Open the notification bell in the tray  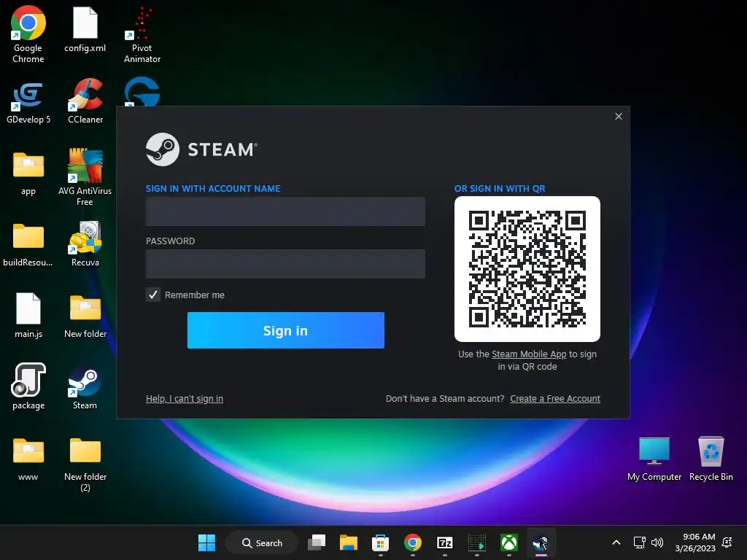tap(727, 542)
